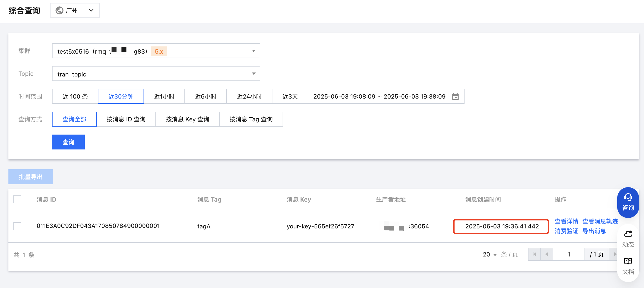
Task: Check the message row checkbox
Action: (17, 226)
